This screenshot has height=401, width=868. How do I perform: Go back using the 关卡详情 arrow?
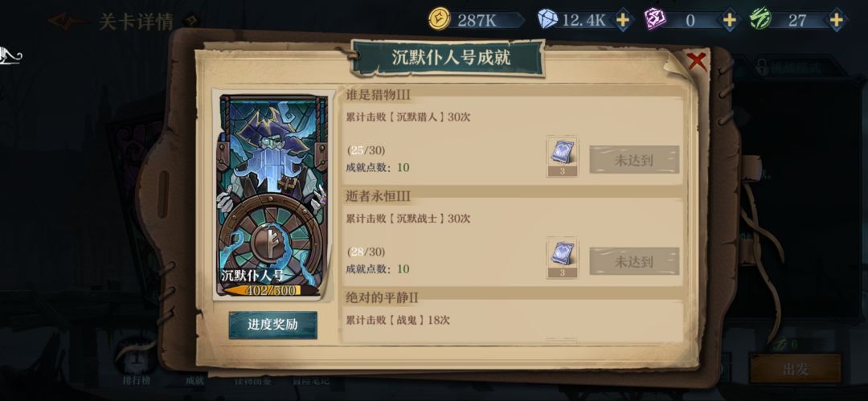68,23
